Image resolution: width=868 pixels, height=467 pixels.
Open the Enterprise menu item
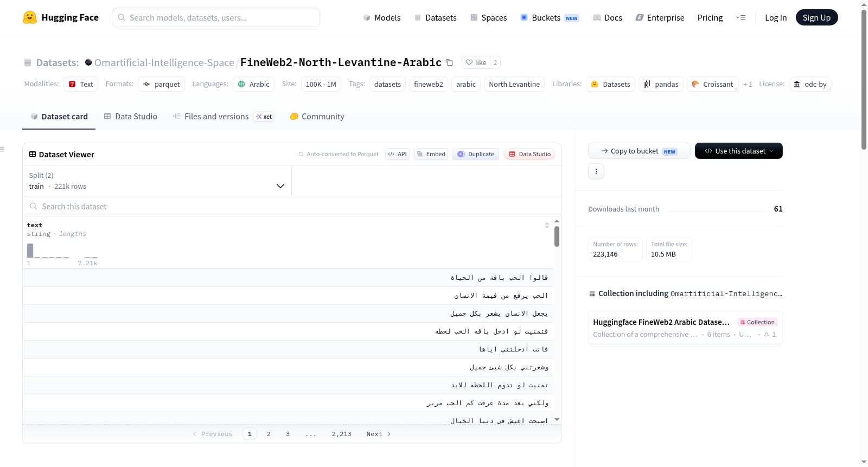click(x=660, y=17)
